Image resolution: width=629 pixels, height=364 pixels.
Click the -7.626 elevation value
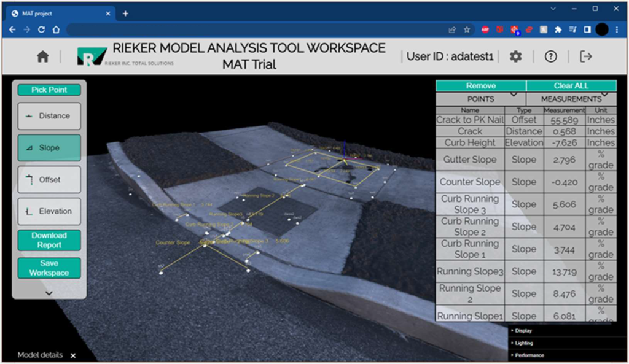pos(565,142)
